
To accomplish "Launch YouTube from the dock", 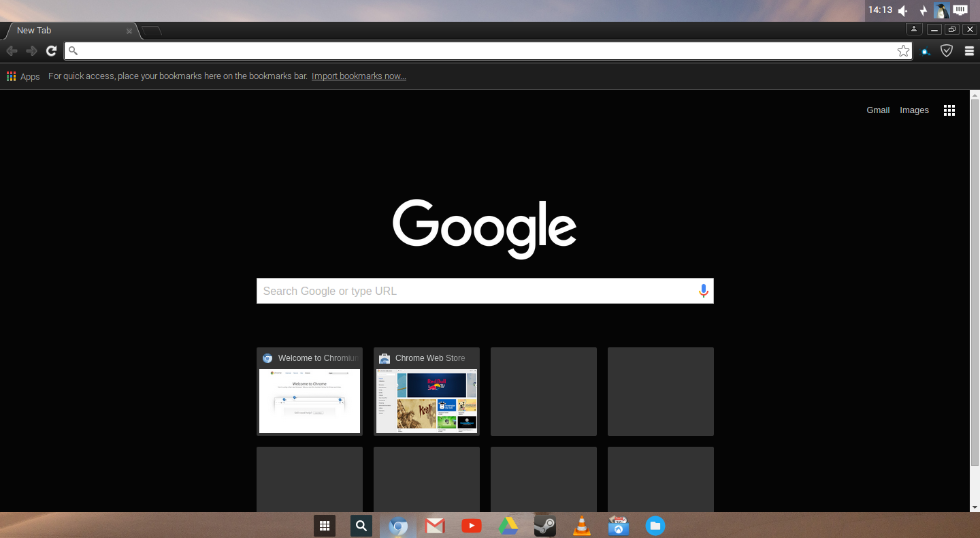I will (472, 526).
